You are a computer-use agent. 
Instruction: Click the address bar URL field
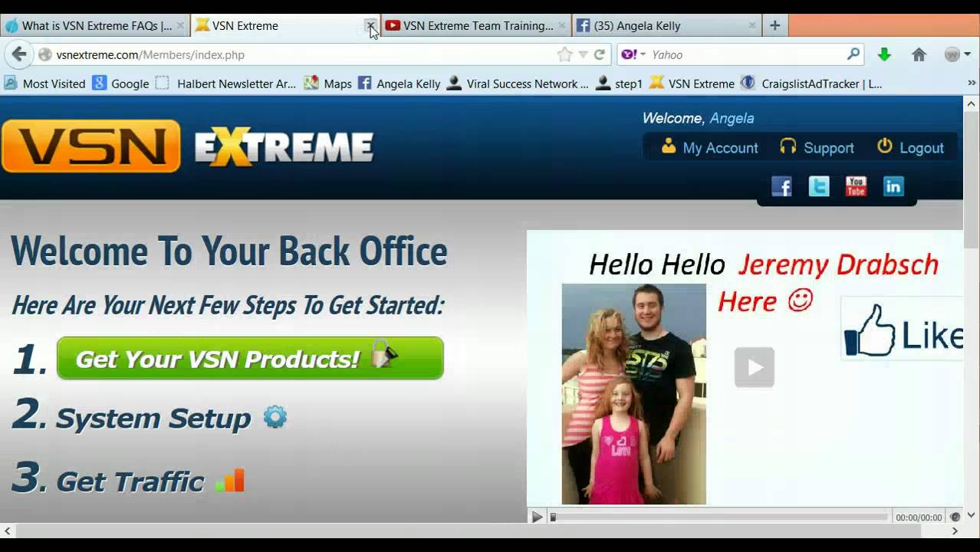click(x=303, y=54)
